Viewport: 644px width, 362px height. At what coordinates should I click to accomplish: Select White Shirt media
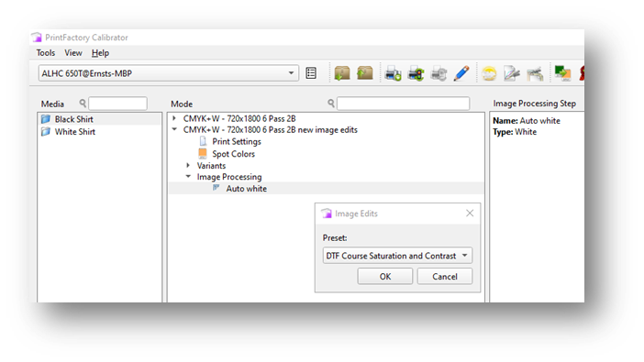pyautogui.click(x=75, y=132)
